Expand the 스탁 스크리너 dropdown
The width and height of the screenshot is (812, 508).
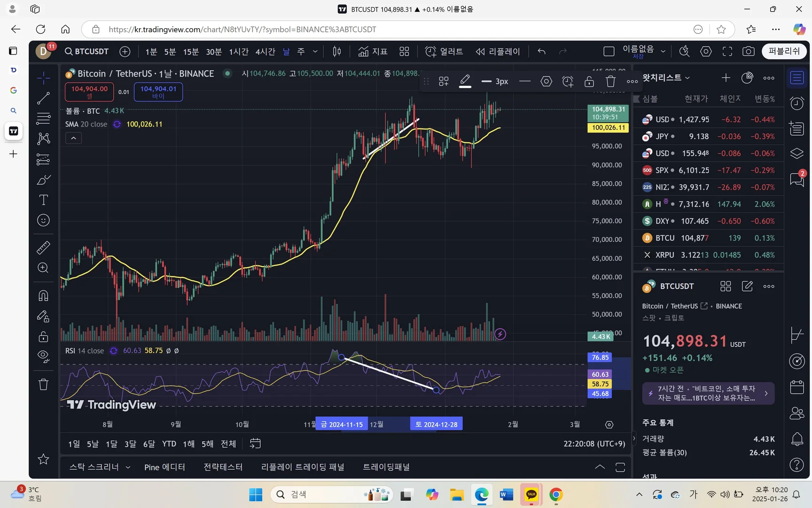click(128, 467)
